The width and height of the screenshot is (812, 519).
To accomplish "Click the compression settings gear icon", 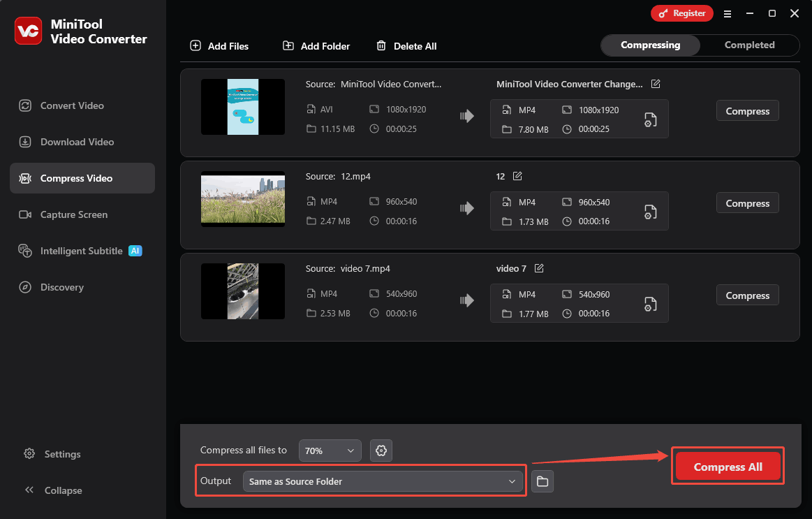I will click(x=381, y=451).
